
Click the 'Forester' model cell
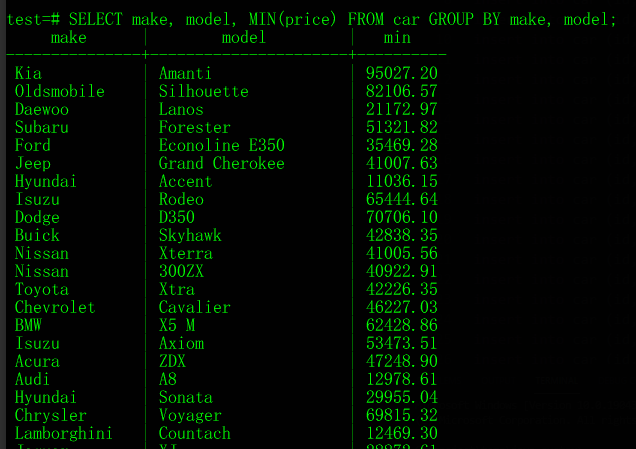[195, 127]
